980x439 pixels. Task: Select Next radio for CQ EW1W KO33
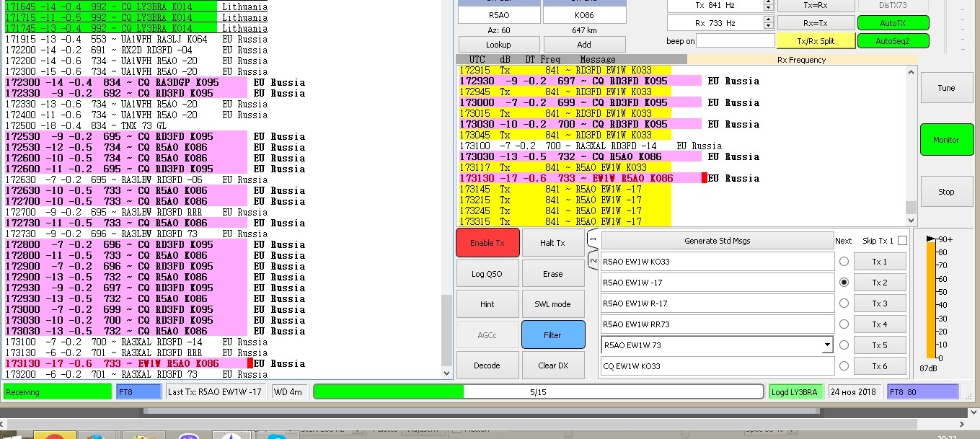click(x=844, y=366)
